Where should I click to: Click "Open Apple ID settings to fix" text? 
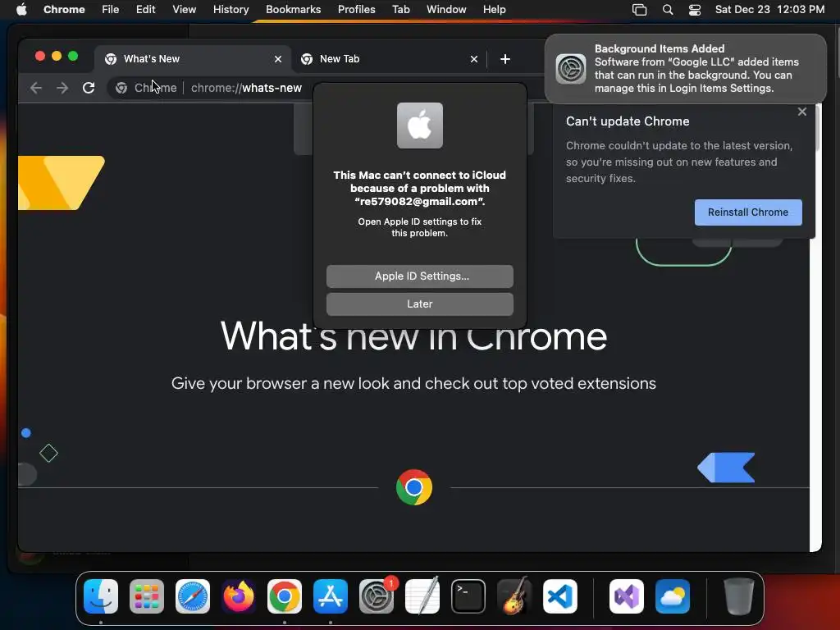pos(420,227)
